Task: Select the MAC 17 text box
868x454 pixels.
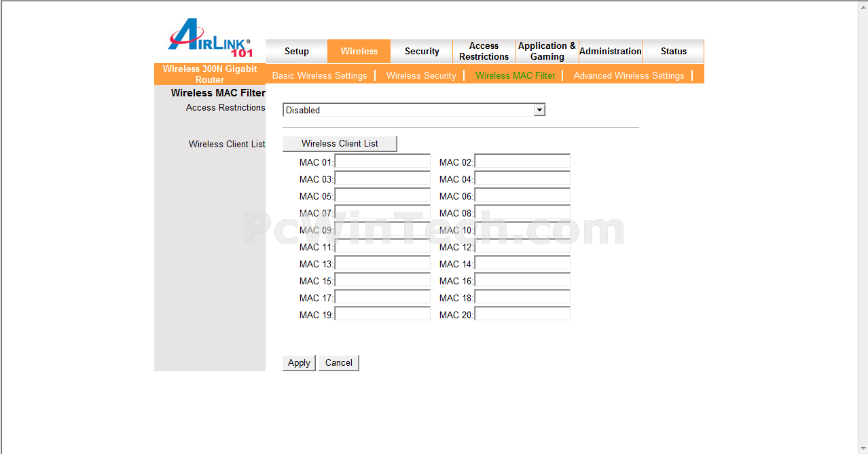Action: coord(382,297)
